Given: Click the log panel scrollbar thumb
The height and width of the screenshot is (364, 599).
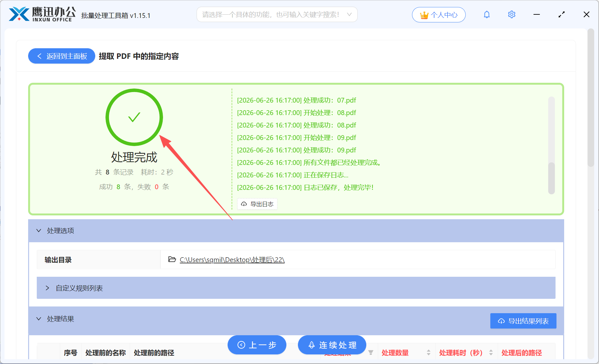Looking at the screenshot, I should tap(551, 178).
